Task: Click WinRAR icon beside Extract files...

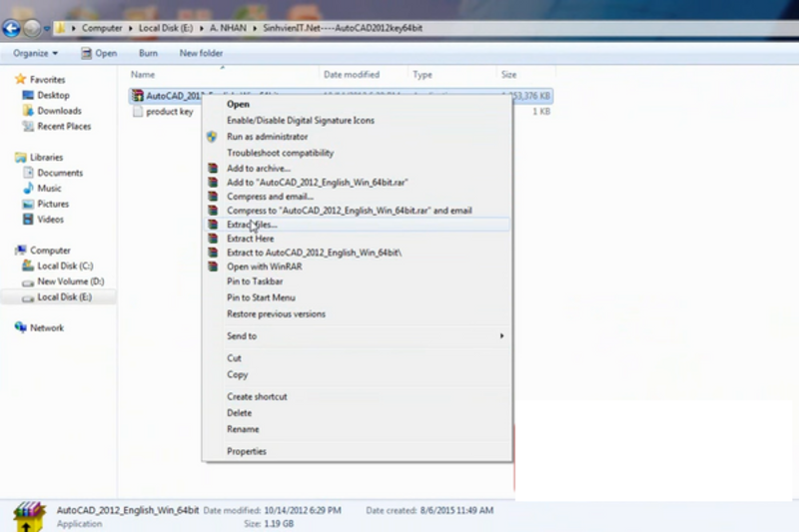Action: pyautogui.click(x=213, y=224)
